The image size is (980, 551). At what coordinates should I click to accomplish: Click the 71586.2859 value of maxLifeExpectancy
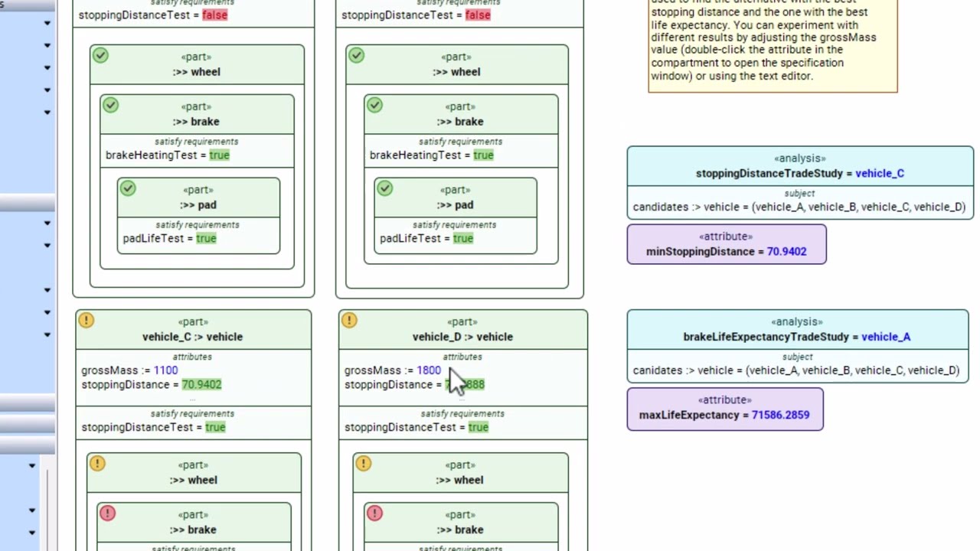tap(780, 416)
